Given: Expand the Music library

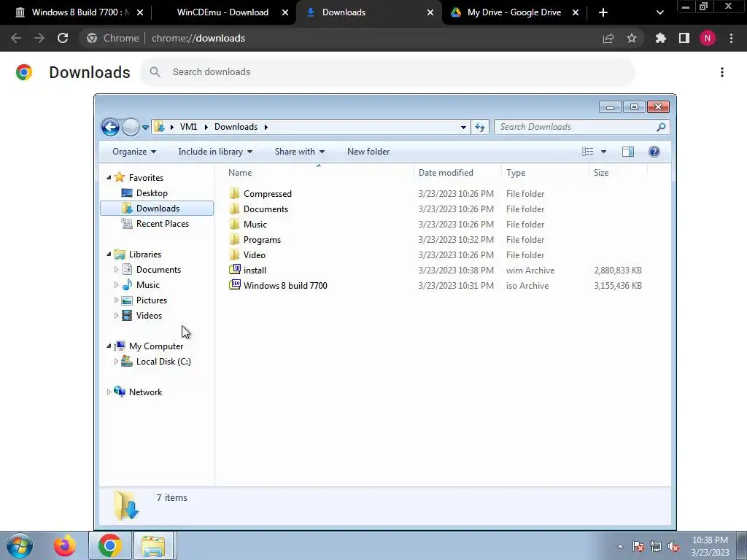Looking at the screenshot, I should pos(116,285).
